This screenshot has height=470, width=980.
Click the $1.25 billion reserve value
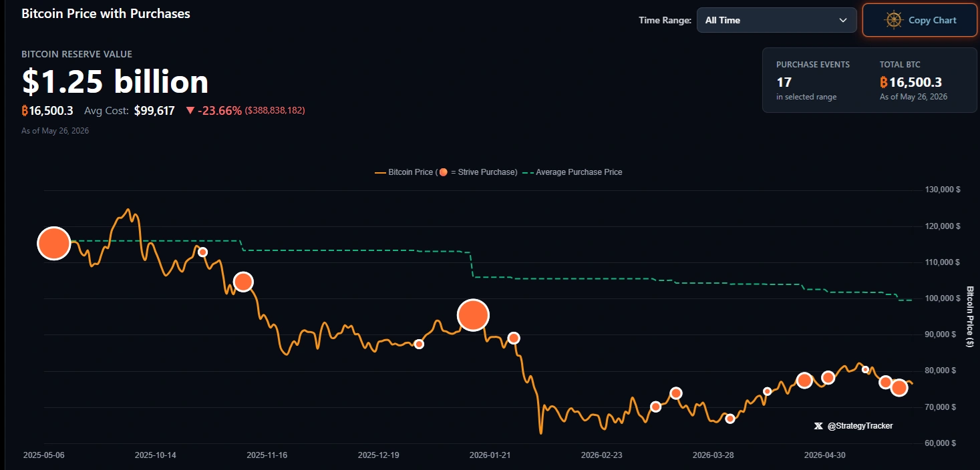(x=115, y=81)
